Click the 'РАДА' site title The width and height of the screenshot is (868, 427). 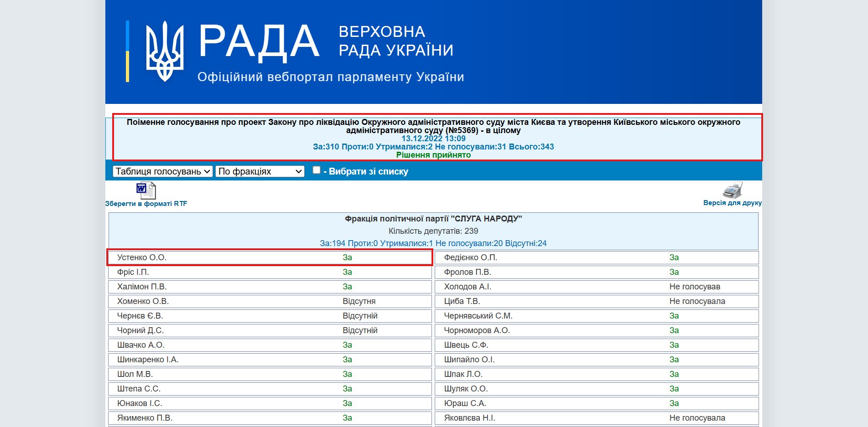[x=259, y=42]
